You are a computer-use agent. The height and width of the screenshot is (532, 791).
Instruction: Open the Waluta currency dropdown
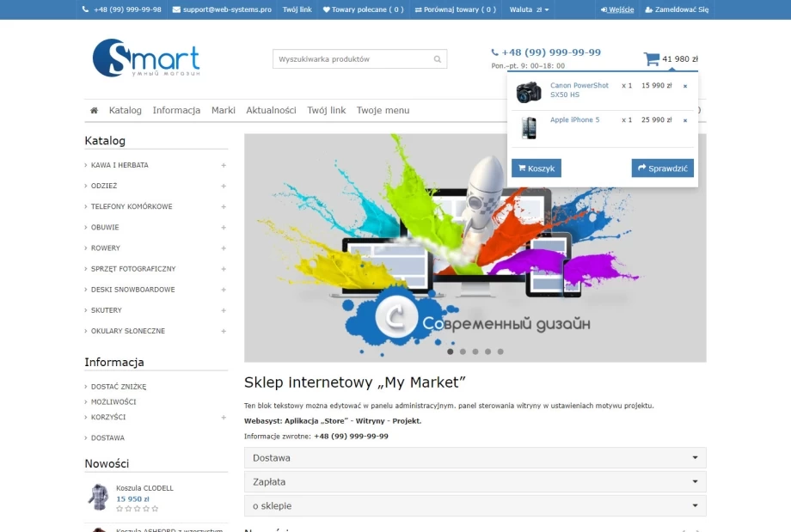pyautogui.click(x=529, y=9)
